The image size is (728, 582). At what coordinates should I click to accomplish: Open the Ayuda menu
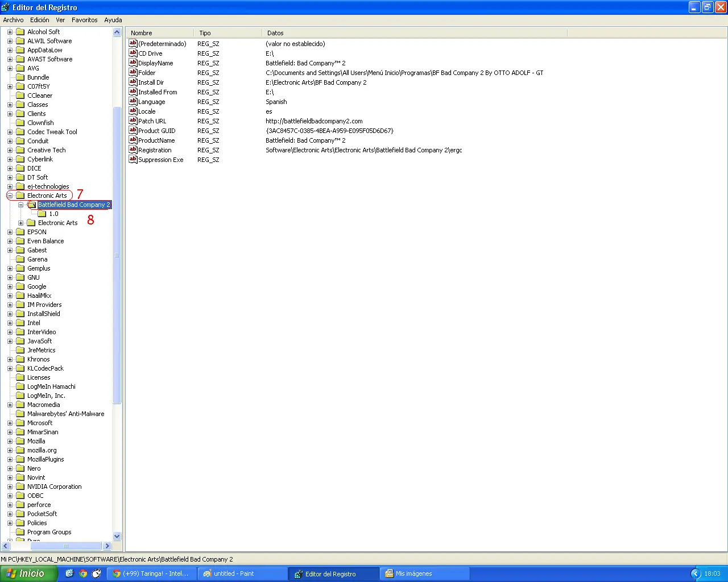113,20
